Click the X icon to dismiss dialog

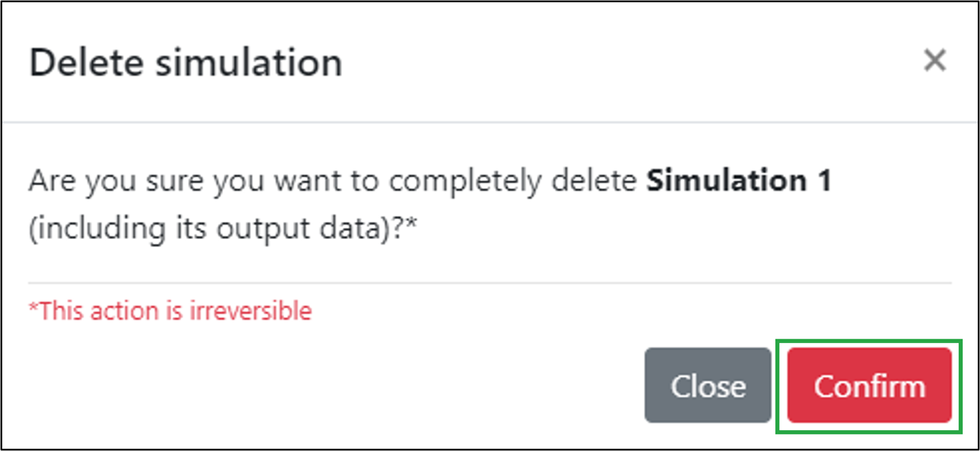(x=934, y=62)
